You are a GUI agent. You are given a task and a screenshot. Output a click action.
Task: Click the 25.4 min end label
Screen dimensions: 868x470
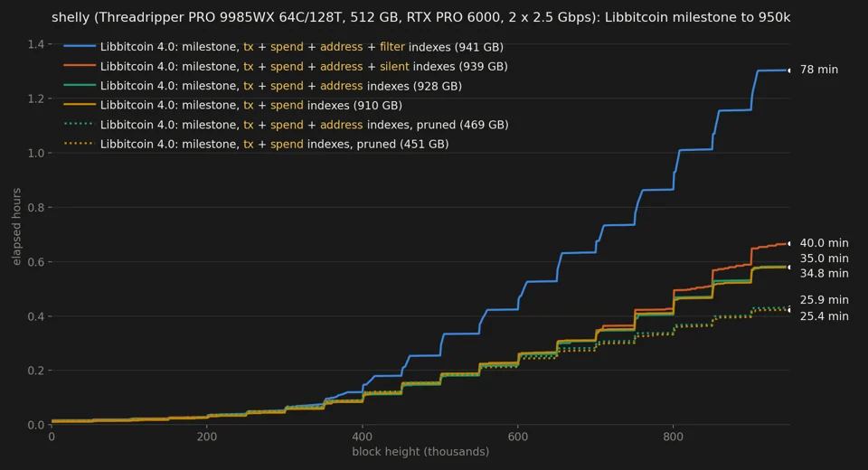pyautogui.click(x=824, y=316)
